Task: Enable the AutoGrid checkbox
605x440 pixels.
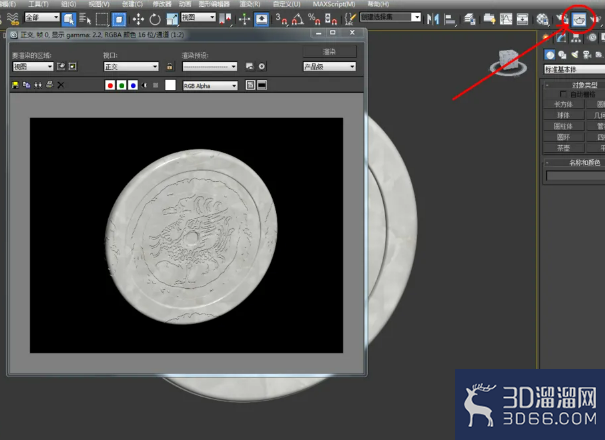Action: (x=563, y=94)
